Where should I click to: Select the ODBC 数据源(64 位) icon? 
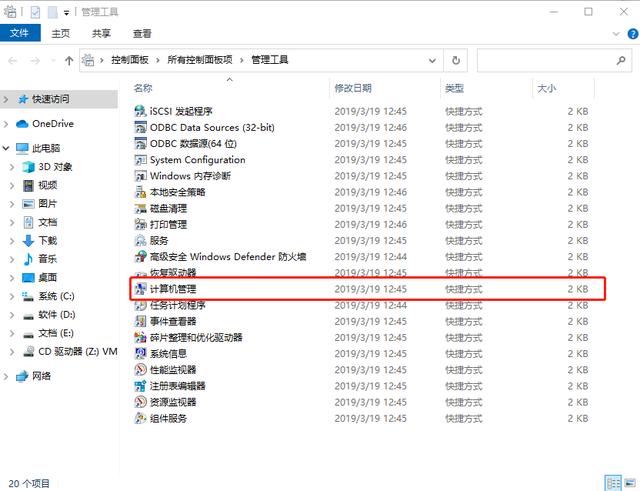(140, 144)
